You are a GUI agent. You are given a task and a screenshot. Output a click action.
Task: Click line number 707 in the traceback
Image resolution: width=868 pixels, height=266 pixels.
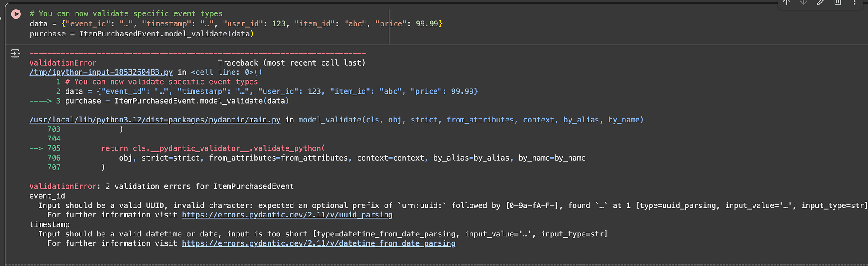point(54,167)
